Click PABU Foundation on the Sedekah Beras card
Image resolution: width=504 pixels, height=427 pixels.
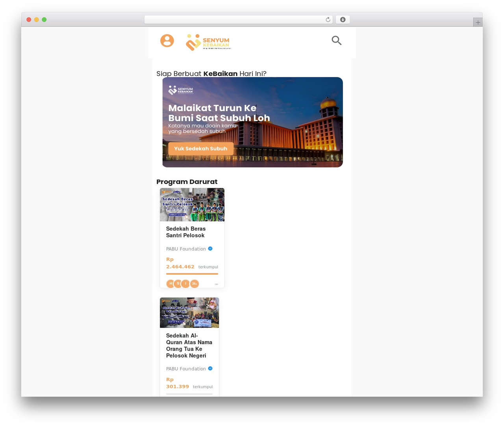pyautogui.click(x=186, y=249)
